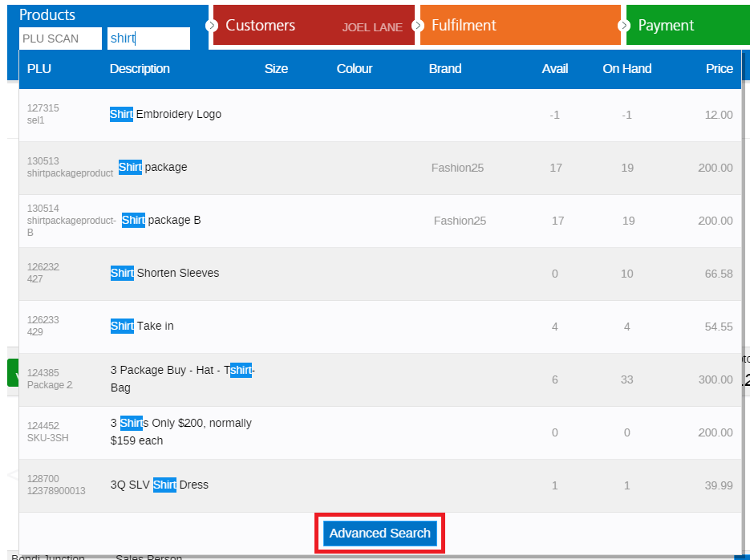Click PLU 124385 Package 2

tap(50, 379)
